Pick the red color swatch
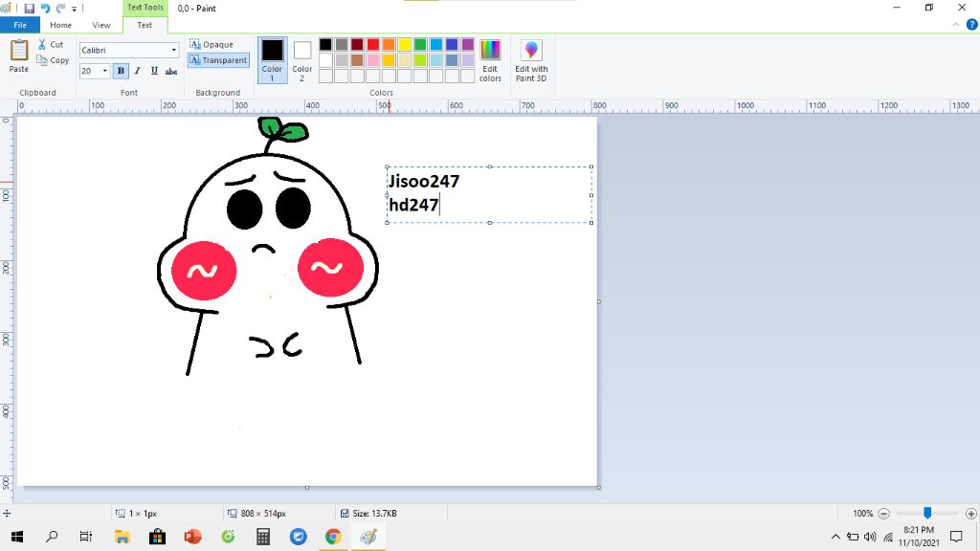The width and height of the screenshot is (980, 551). pos(373,44)
